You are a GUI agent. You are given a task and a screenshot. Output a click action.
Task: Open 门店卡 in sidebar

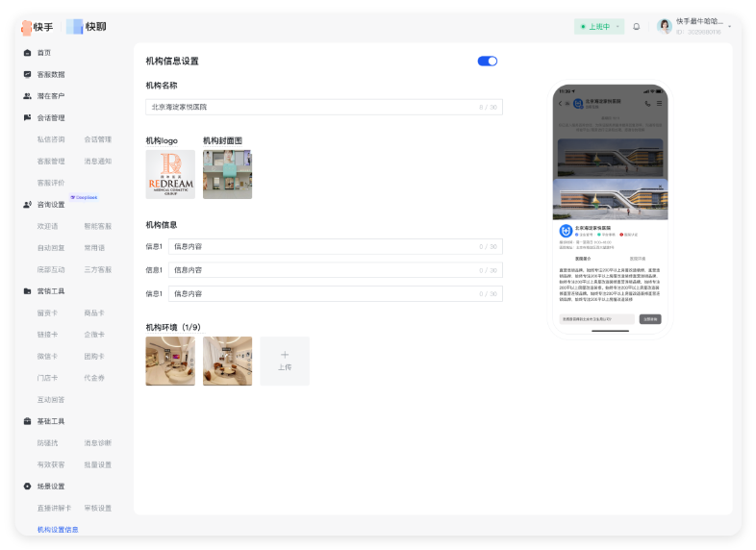point(48,378)
